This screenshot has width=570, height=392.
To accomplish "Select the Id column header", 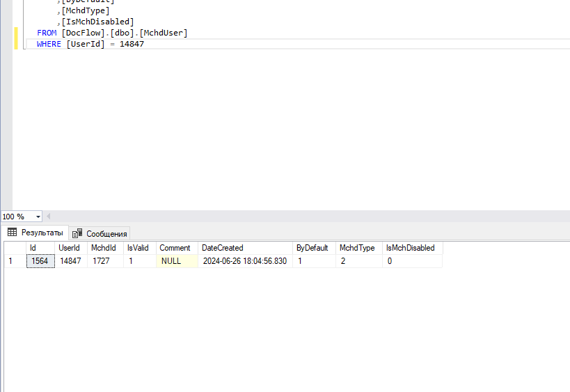I will click(40, 248).
